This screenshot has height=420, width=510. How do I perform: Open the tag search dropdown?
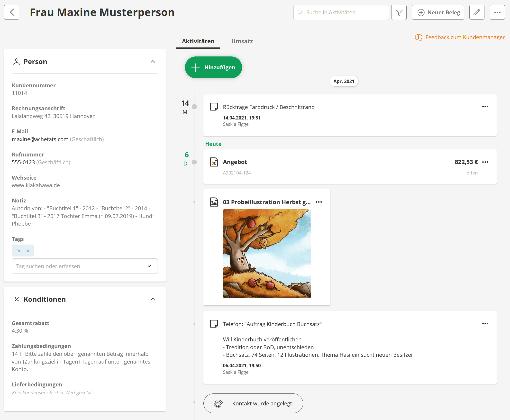point(149,266)
